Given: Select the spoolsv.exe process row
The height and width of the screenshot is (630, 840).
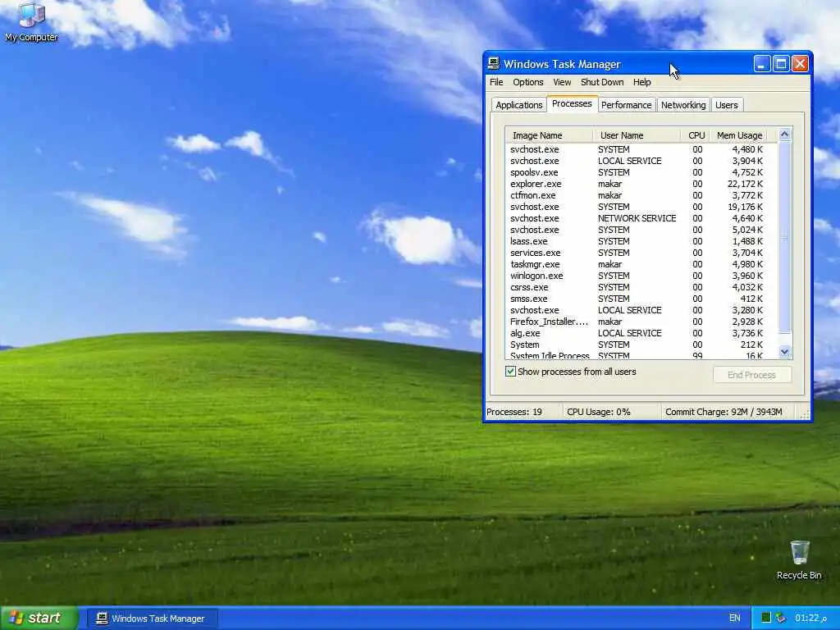Looking at the screenshot, I should (637, 172).
